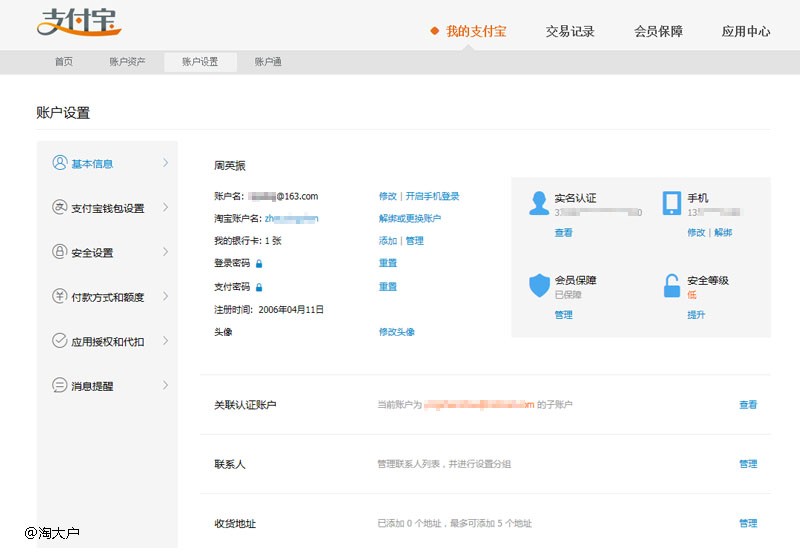800x557 pixels.
Task: Click the 账户设置 page heading
Action: [63, 113]
